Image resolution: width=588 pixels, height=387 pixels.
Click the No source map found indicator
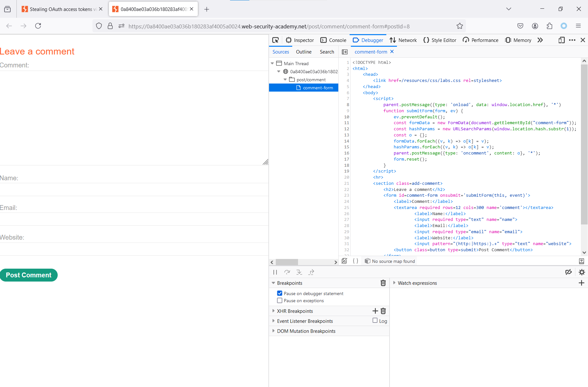click(x=390, y=261)
